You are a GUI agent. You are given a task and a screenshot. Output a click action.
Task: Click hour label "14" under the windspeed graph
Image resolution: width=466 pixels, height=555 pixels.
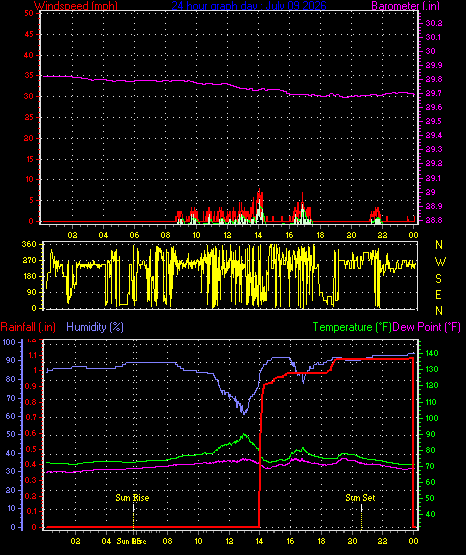pyautogui.click(x=258, y=235)
